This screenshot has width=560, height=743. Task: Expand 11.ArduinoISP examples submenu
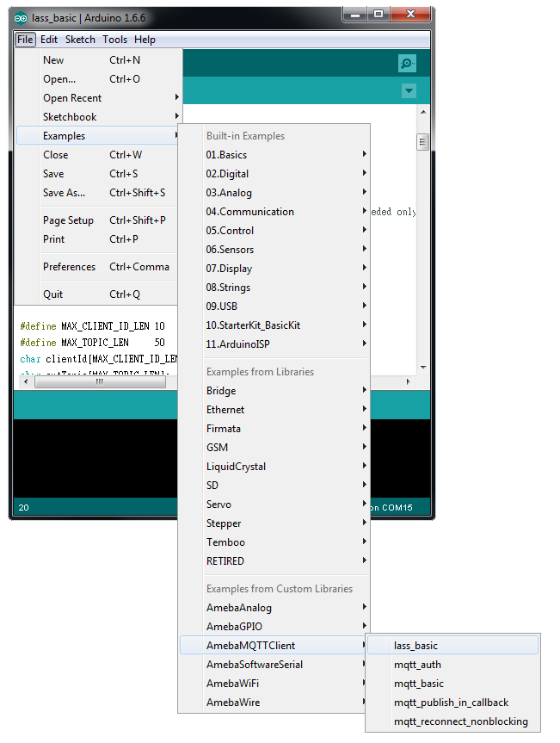point(274,344)
